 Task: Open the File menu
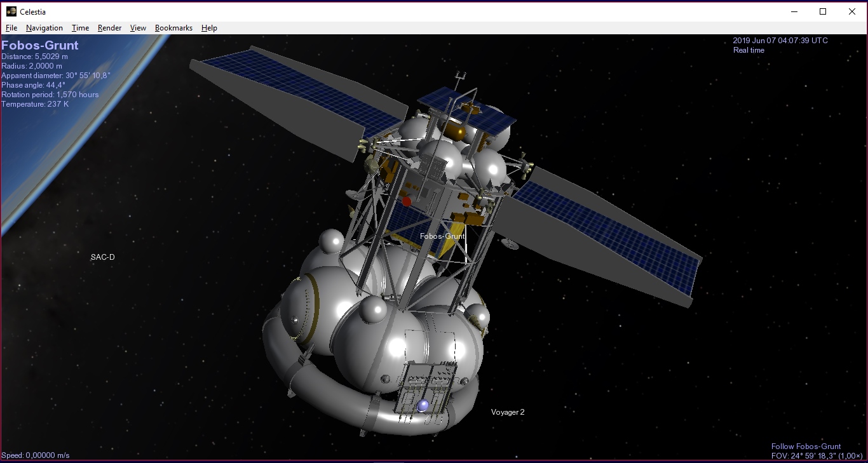click(x=11, y=28)
